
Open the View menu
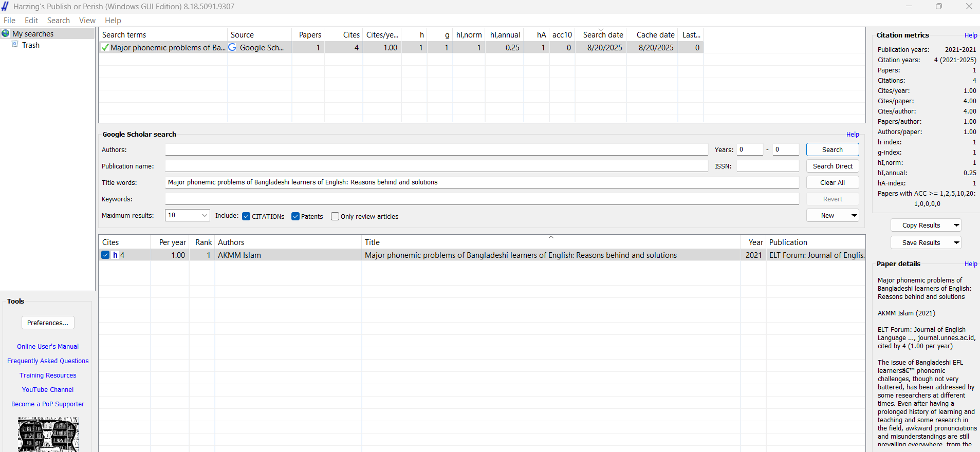(x=87, y=21)
